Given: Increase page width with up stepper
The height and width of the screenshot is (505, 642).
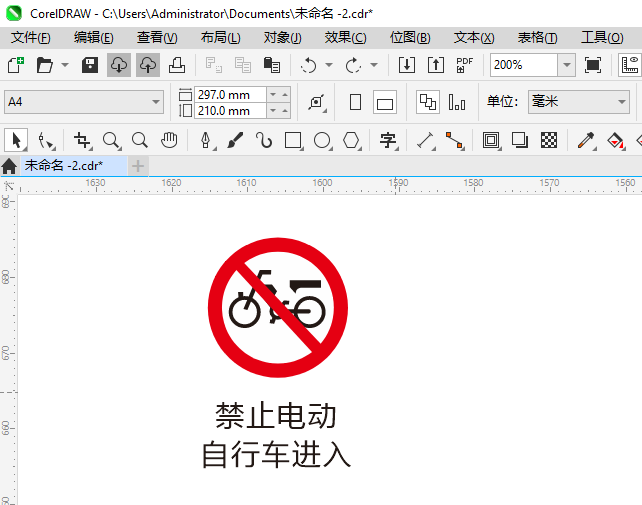Looking at the screenshot, I should pos(285,95).
